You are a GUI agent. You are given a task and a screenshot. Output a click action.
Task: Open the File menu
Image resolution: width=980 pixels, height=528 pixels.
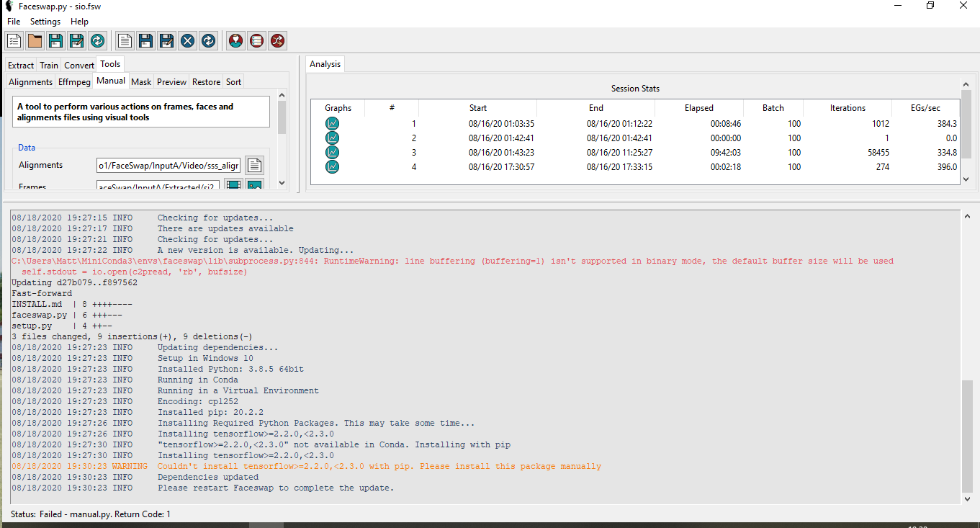point(14,22)
